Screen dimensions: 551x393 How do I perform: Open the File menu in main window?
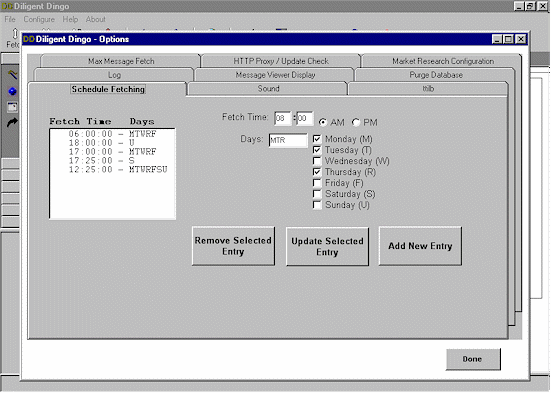point(10,19)
